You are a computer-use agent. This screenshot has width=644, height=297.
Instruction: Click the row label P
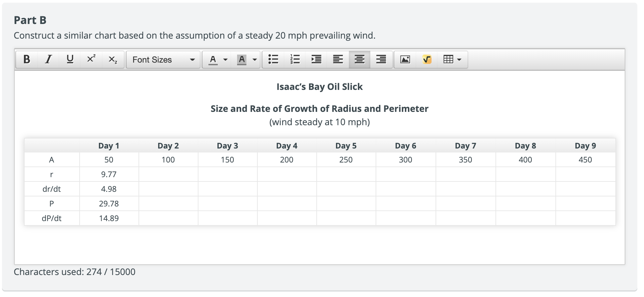[x=52, y=204]
